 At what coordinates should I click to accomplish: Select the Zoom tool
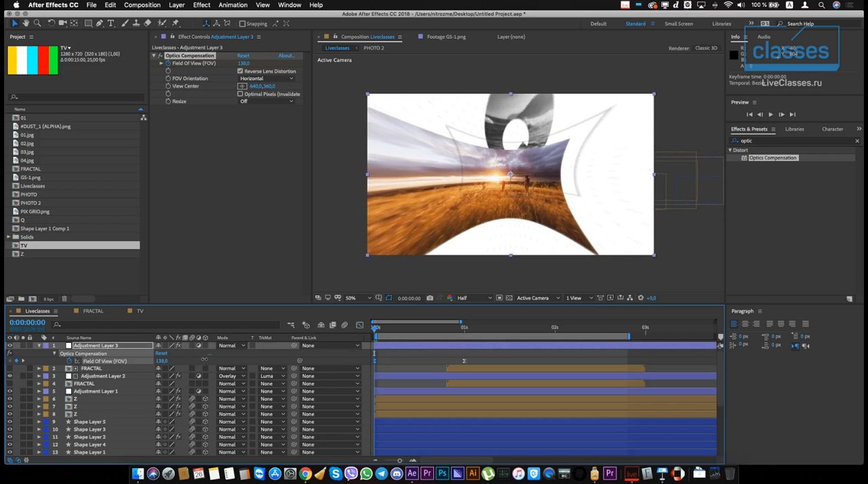37,23
